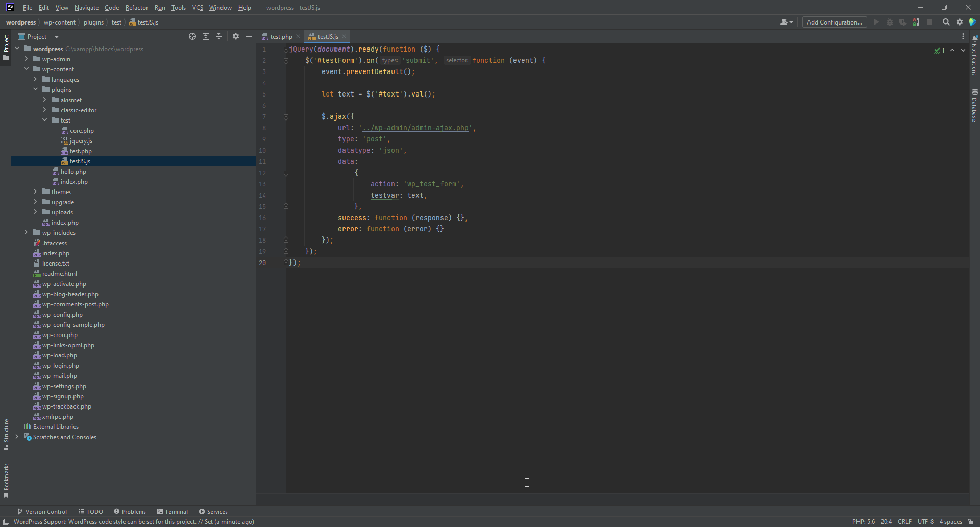Go to next highlighted error arrow
The height and width of the screenshot is (527, 980).
point(963,50)
